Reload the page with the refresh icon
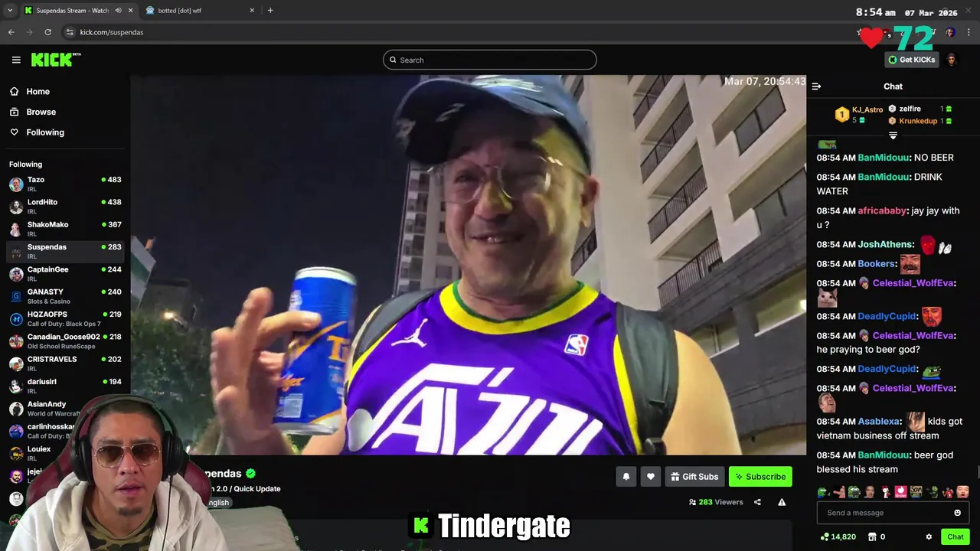The image size is (980, 551). click(47, 32)
